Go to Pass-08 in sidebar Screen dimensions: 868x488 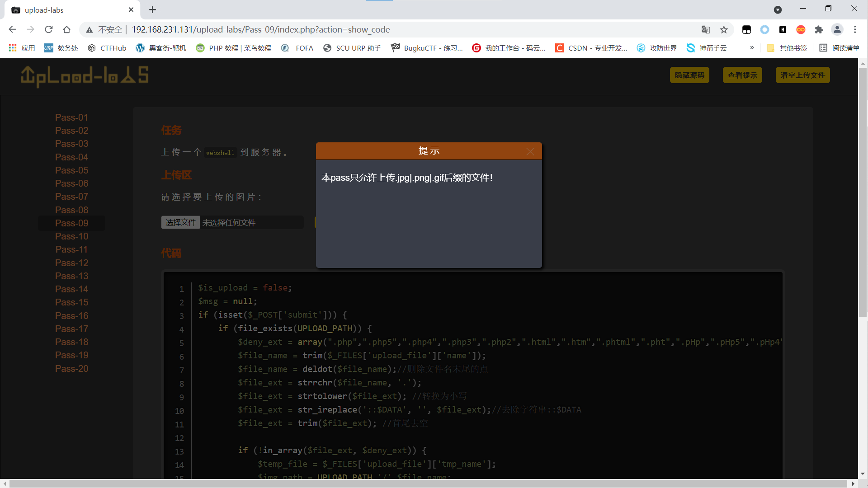[71, 210]
